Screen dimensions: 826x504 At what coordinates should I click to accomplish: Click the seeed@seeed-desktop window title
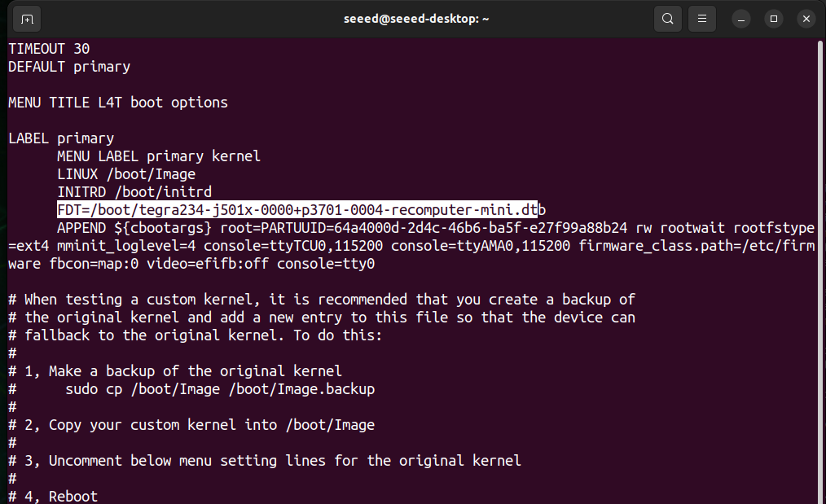(x=412, y=18)
